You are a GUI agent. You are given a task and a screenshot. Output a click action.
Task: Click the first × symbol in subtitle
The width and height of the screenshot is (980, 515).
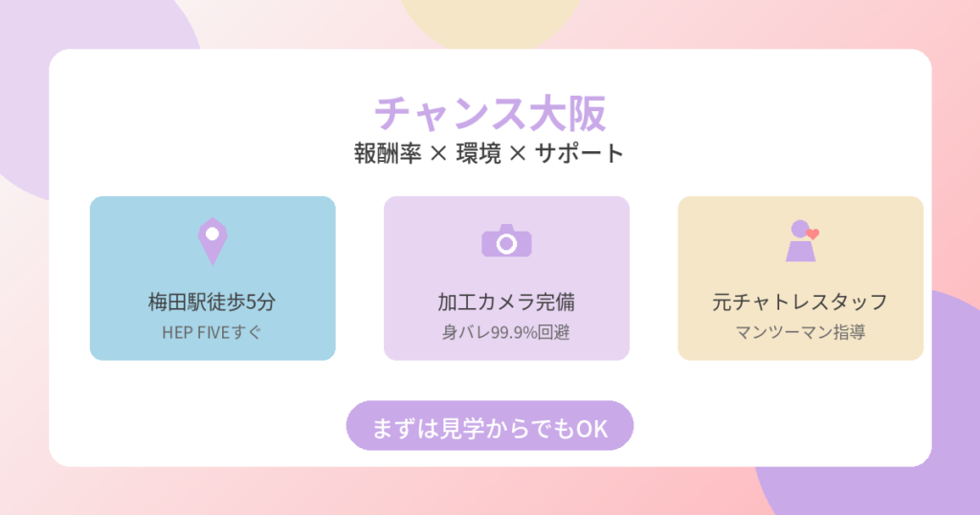[x=437, y=154]
